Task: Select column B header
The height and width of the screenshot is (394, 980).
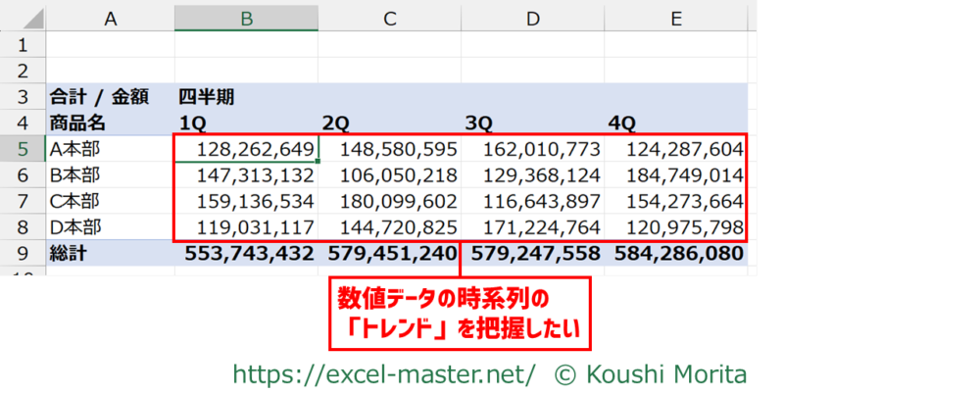Action: 246,18
